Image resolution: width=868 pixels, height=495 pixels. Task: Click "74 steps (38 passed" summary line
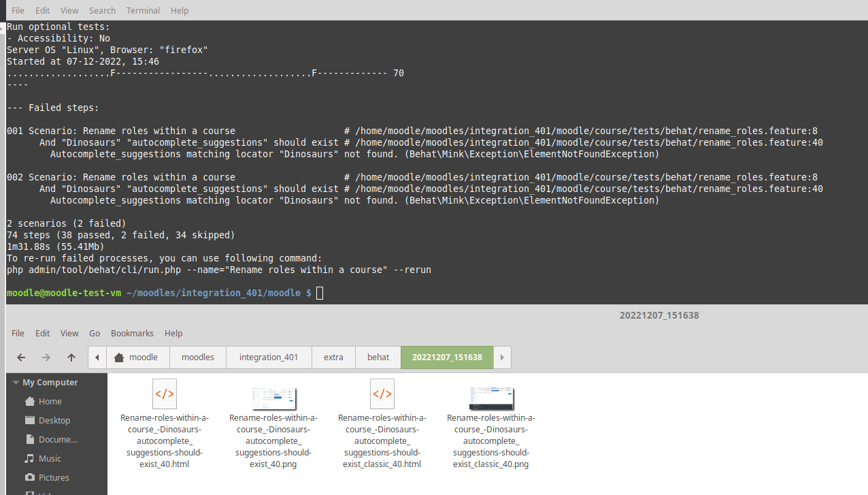coord(121,235)
